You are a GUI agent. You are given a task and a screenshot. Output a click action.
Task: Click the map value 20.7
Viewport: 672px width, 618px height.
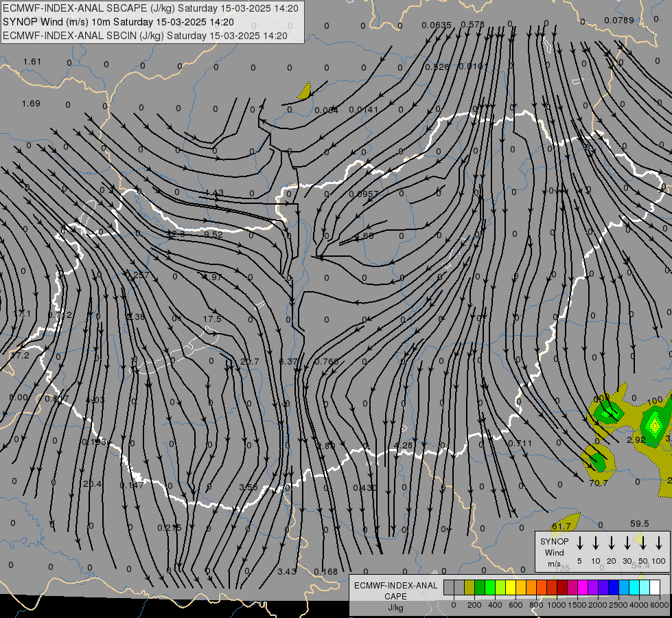coord(249,362)
